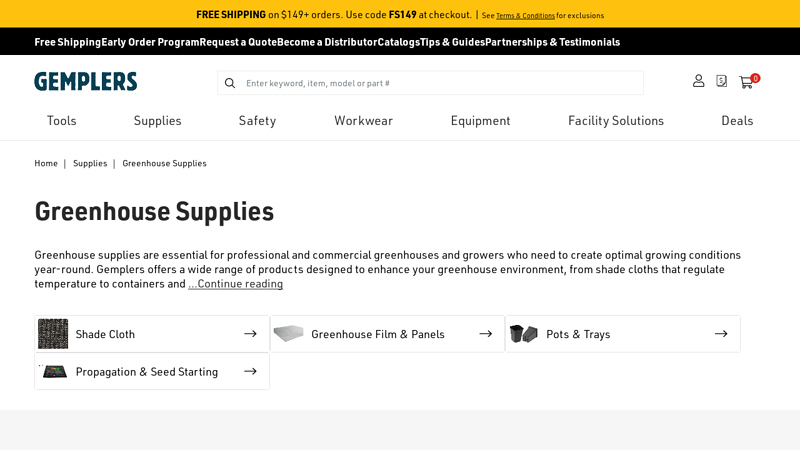Viewport: 800px width, 450px height.
Task: Open the Catalogs link
Action: pos(398,42)
